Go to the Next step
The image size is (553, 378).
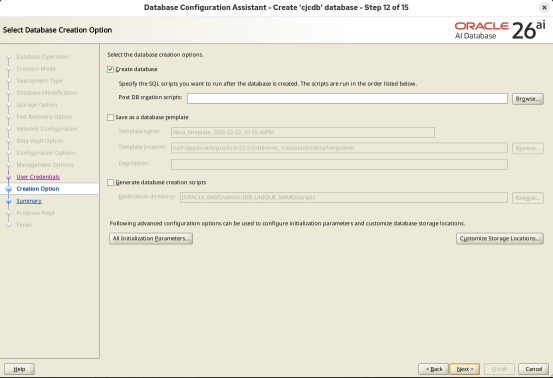[464, 369]
